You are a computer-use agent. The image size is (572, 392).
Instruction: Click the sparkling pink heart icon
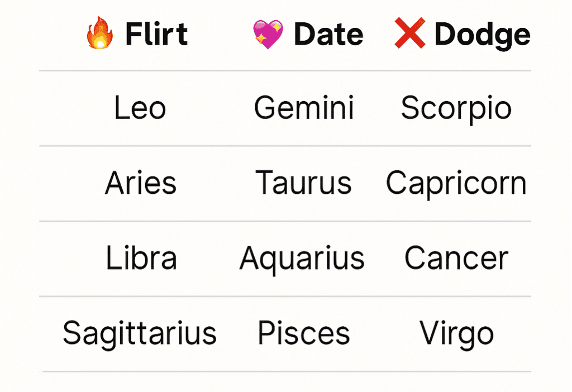click(268, 34)
